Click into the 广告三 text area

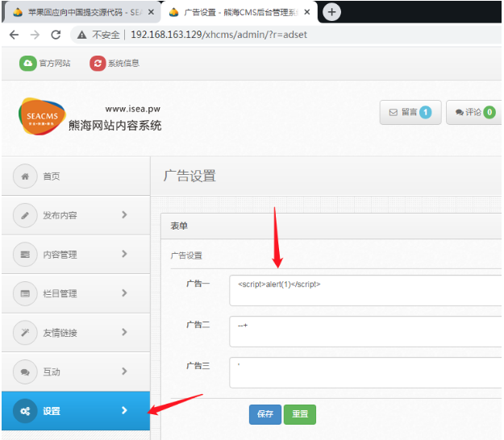[x=365, y=373]
